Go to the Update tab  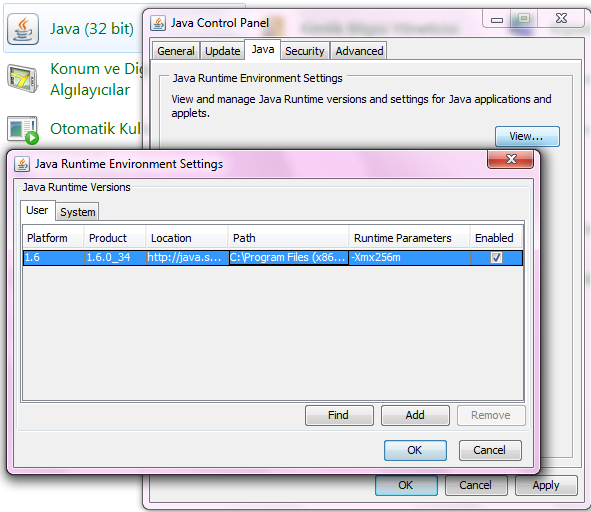[222, 51]
